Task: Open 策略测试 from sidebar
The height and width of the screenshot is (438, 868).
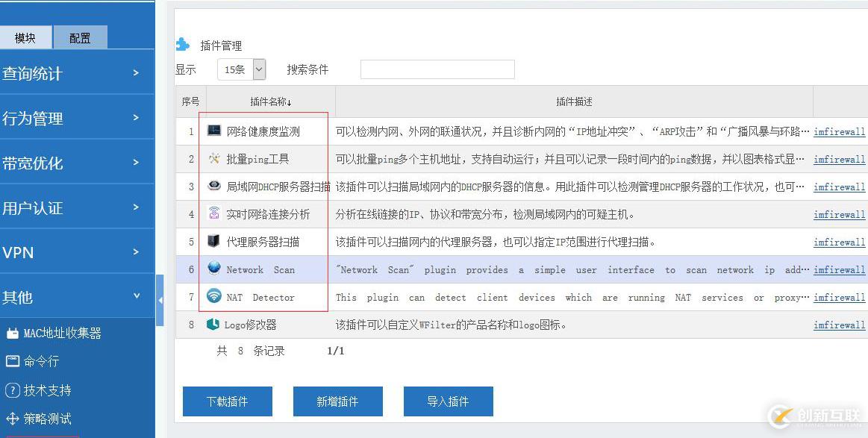Action: coord(47,419)
